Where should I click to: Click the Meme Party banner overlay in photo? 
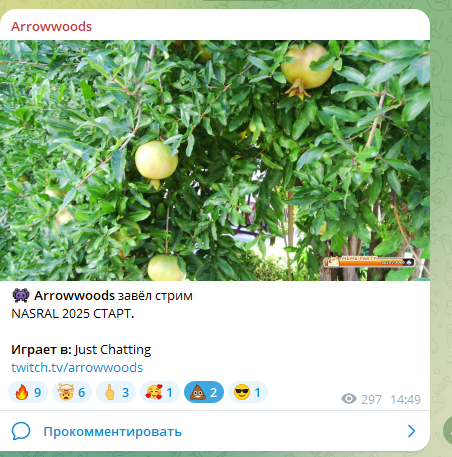tap(369, 262)
